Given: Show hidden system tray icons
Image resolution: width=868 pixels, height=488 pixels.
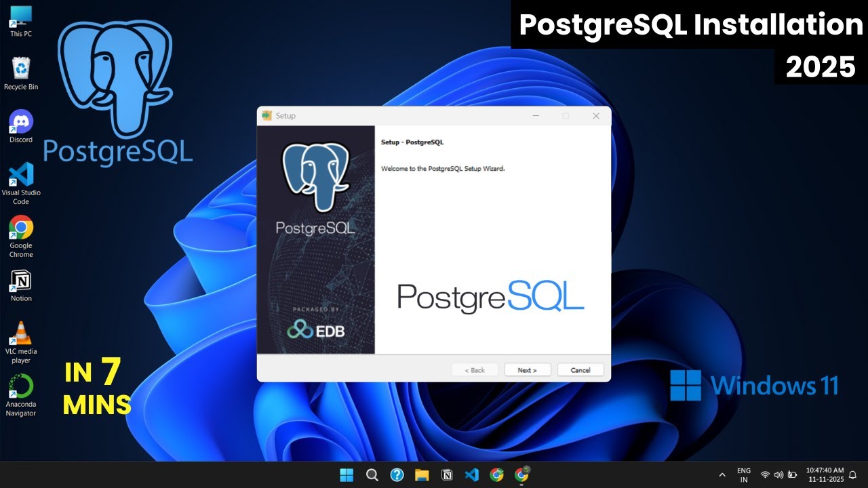Looking at the screenshot, I should coord(722,475).
